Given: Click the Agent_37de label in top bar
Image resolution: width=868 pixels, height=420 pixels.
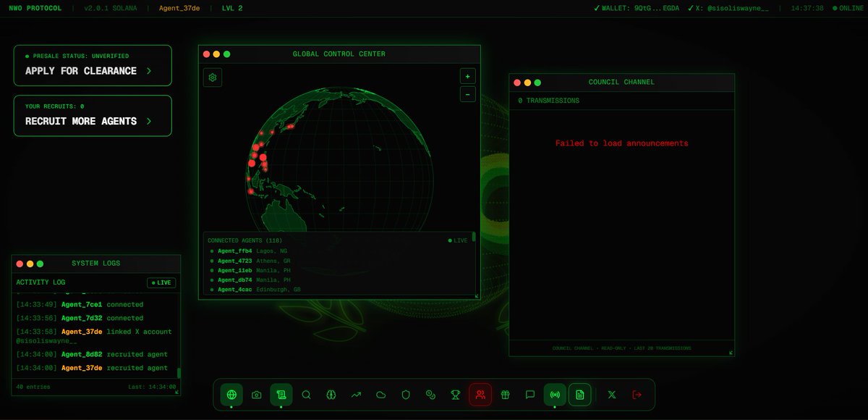Looking at the screenshot, I should tap(179, 9).
